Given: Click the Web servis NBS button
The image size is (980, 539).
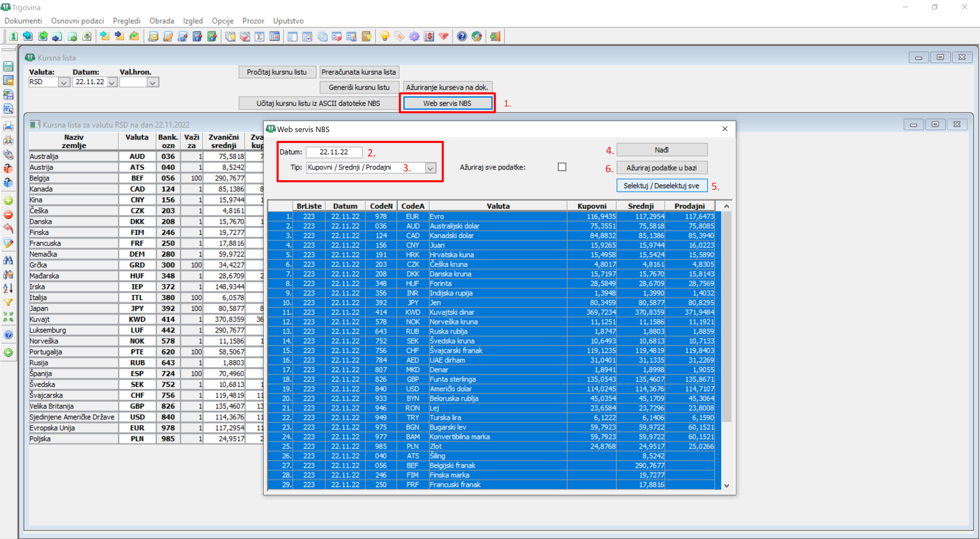Looking at the screenshot, I should point(447,103).
